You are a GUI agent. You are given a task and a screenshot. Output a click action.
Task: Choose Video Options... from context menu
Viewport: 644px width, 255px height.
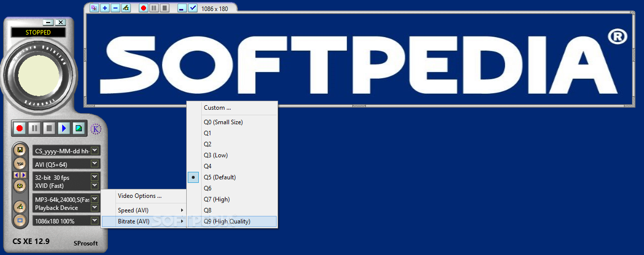coord(144,196)
